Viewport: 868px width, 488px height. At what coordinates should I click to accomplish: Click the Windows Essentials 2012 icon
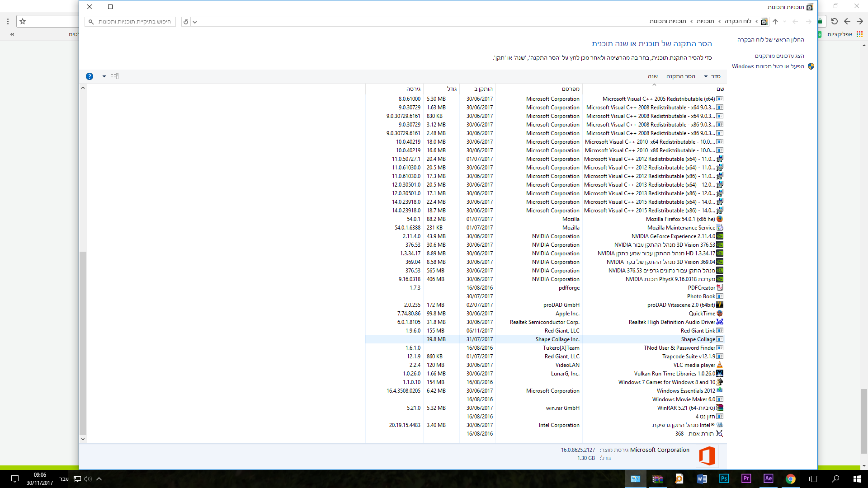point(720,391)
